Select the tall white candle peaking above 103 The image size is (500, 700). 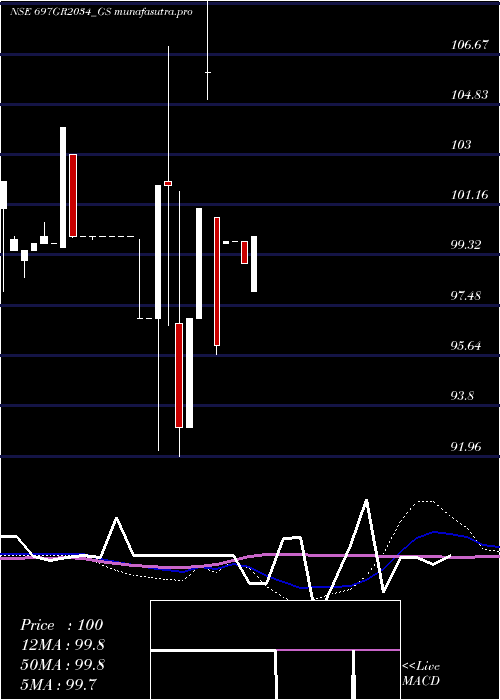(63, 188)
